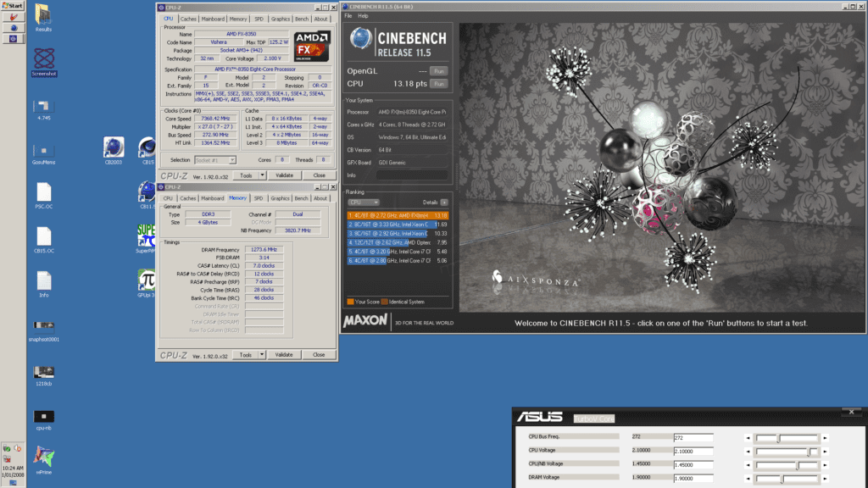This screenshot has width=868, height=488.
Task: Click the Cinebench globe logo
Action: point(361,39)
